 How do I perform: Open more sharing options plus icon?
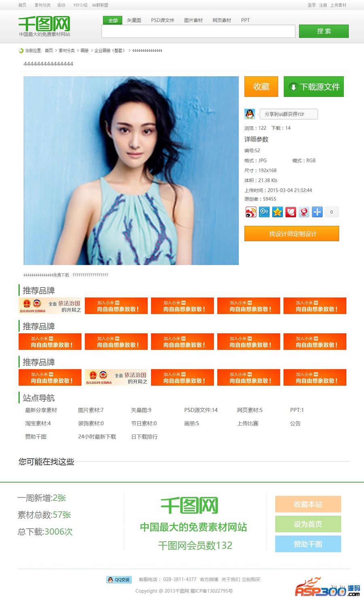click(317, 212)
